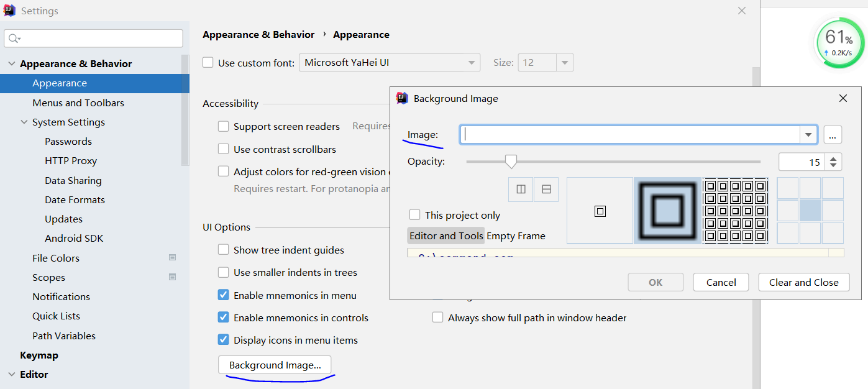The width and height of the screenshot is (868, 389).
Task: Pick the top-left anchor cell in placement grid
Action: click(788, 188)
